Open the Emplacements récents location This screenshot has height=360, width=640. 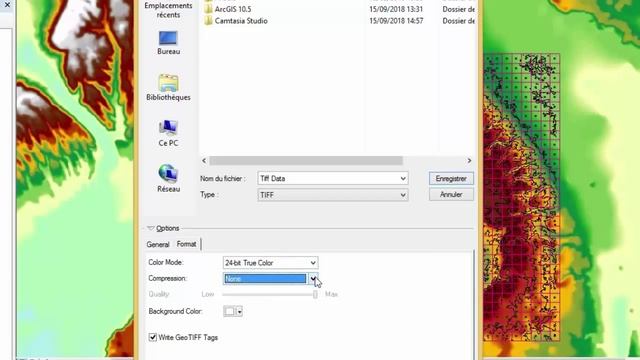168,10
